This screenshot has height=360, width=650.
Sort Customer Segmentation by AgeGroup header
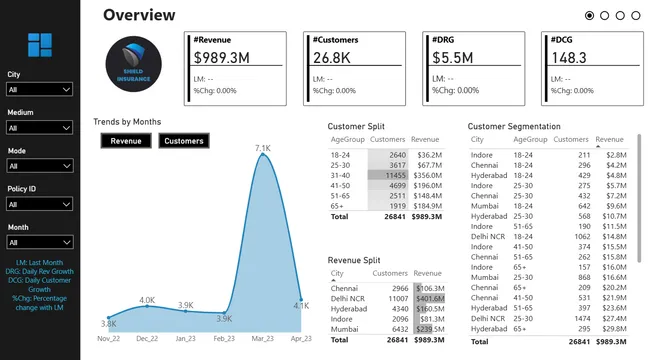tap(530, 139)
